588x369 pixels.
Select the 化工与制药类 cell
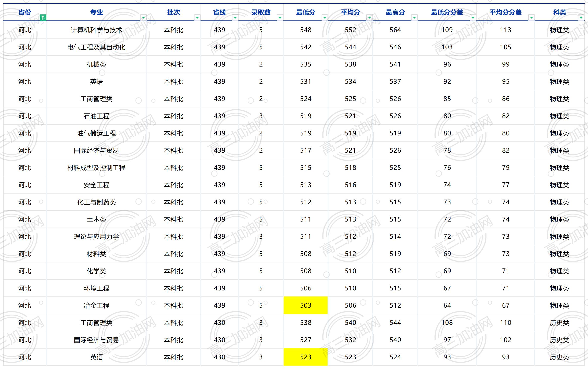pyautogui.click(x=96, y=202)
